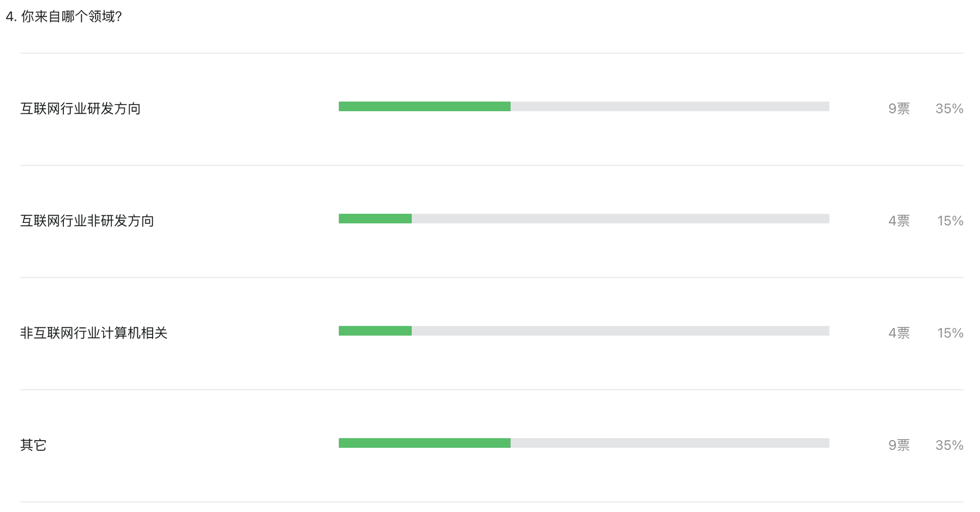Click the 35% value in 其它 row
The height and width of the screenshot is (512, 980).
point(949,445)
